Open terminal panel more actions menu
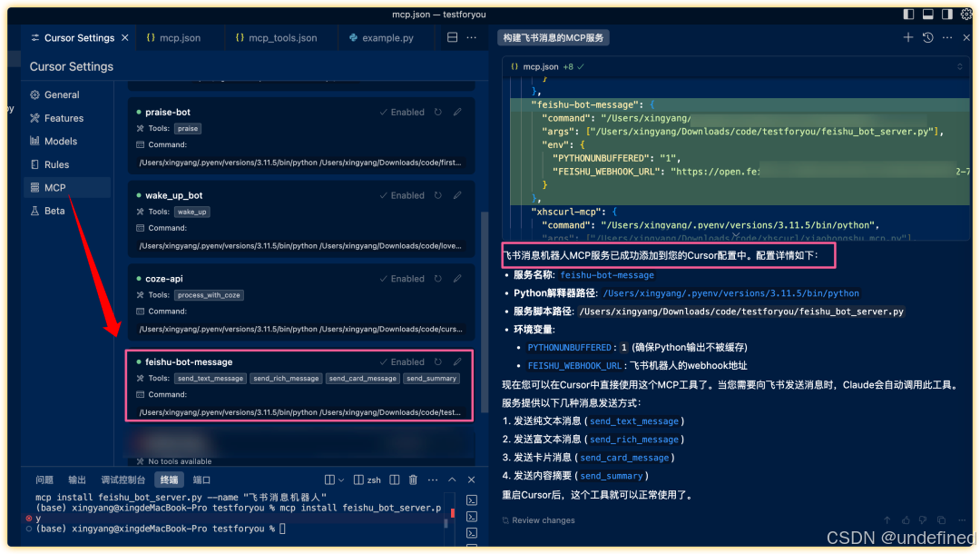Image resolution: width=980 pixels, height=554 pixels. pos(433,480)
